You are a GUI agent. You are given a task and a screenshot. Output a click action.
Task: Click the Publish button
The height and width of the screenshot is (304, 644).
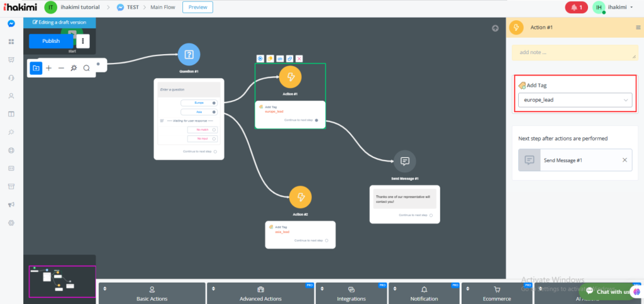51,41
